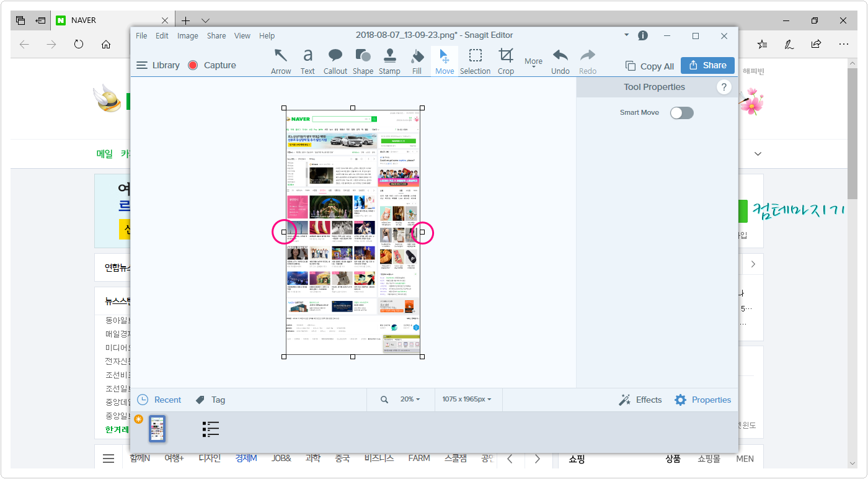Expand the More tools dropdown

pos(533,63)
